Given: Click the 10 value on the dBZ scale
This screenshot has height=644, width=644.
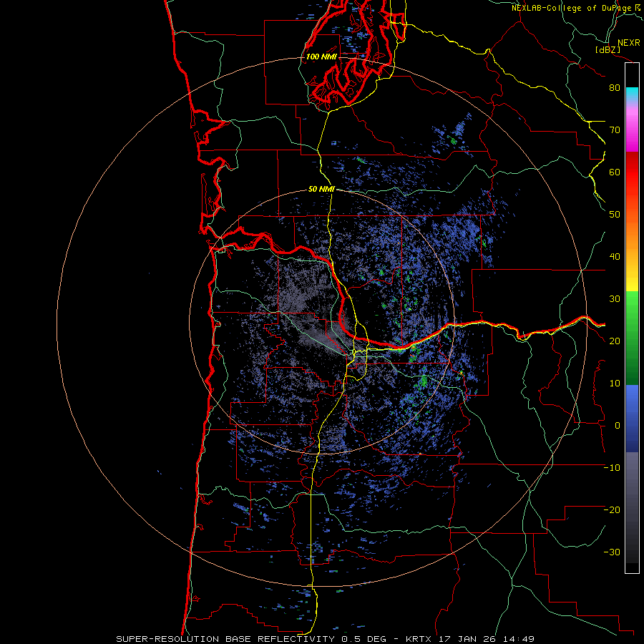Looking at the screenshot, I should (615, 384).
